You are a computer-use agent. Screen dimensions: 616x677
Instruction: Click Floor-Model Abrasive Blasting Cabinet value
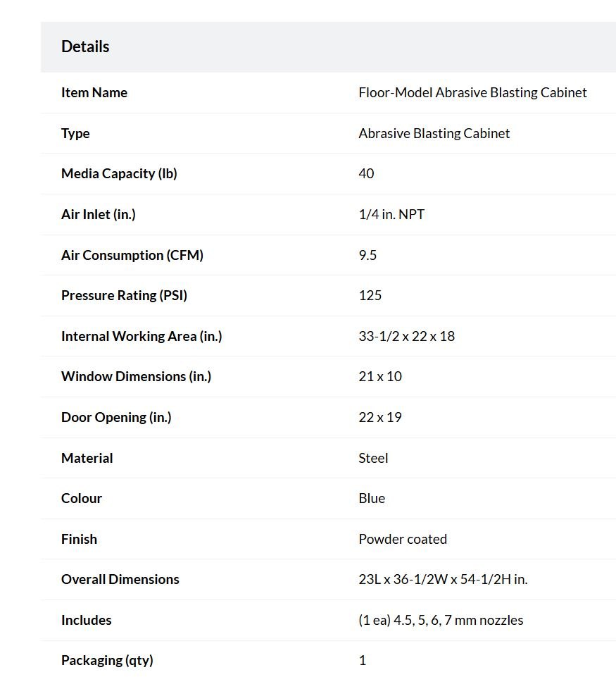click(472, 92)
